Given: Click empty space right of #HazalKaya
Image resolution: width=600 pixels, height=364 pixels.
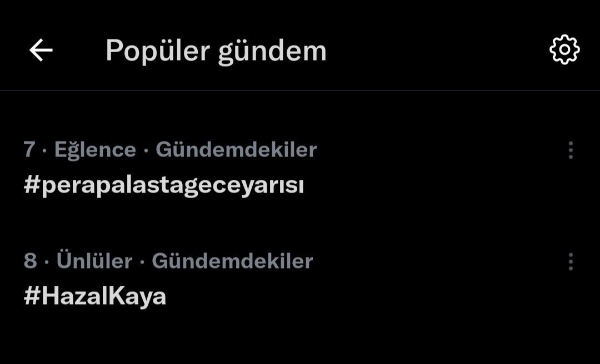Looking at the screenshot, I should click(363, 297).
